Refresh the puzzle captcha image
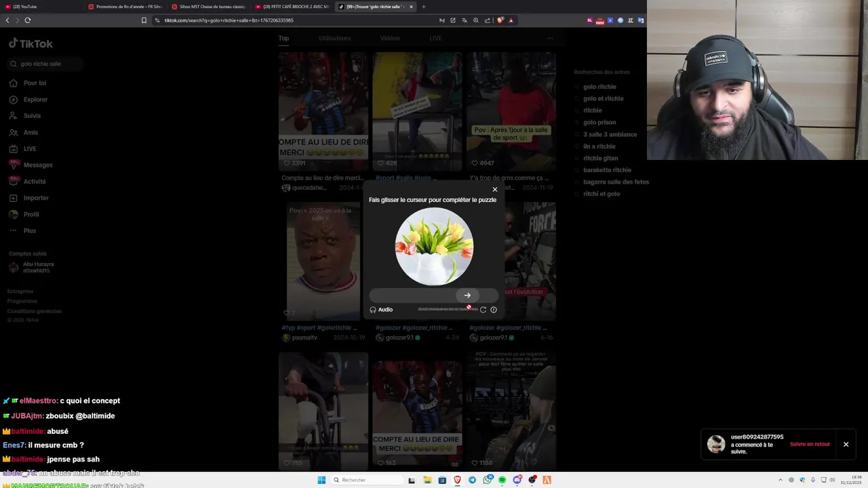This screenshot has width=868, height=488. coord(483,310)
